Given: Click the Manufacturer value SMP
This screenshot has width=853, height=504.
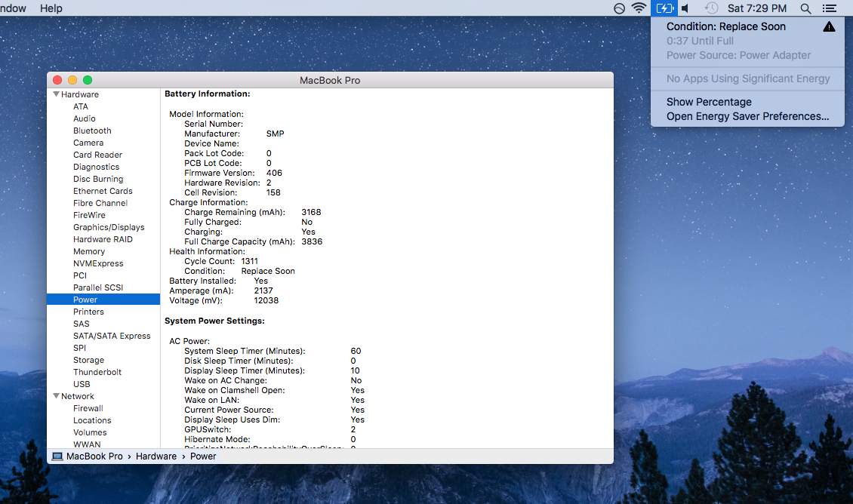Looking at the screenshot, I should [276, 134].
